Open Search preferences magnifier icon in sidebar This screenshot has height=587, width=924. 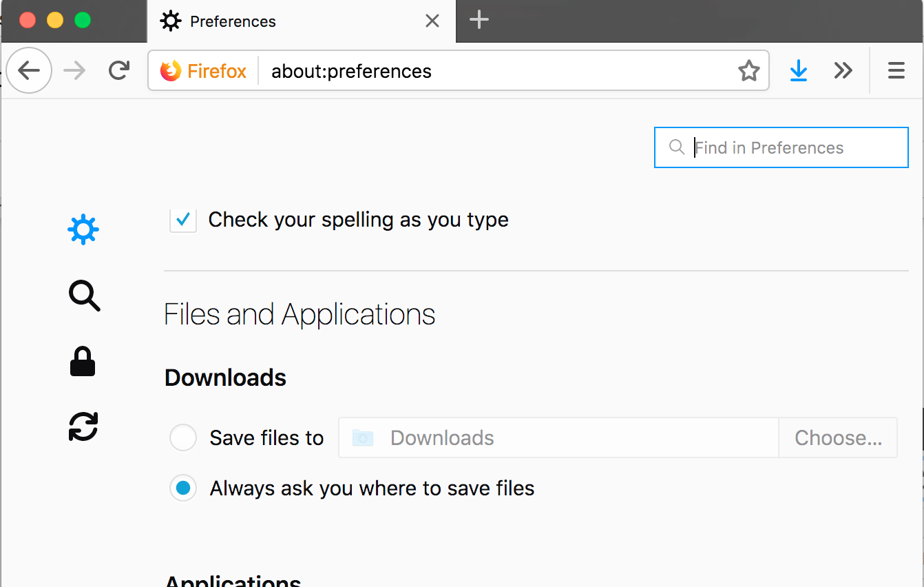click(x=84, y=296)
